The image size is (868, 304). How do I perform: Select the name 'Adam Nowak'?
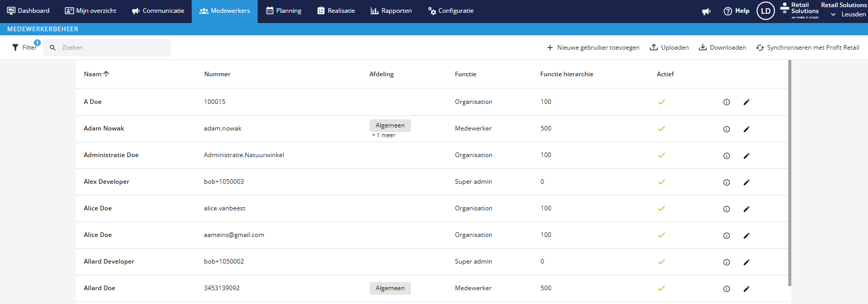(x=104, y=128)
